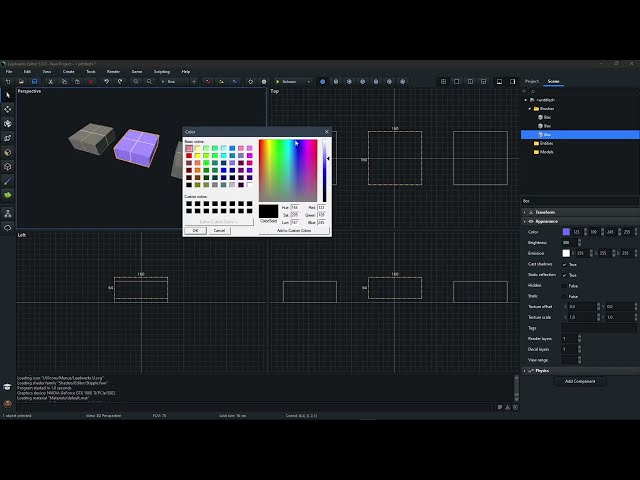Pick the red basic color swatch
Screen dimensions: 640x480
[x=189, y=156]
